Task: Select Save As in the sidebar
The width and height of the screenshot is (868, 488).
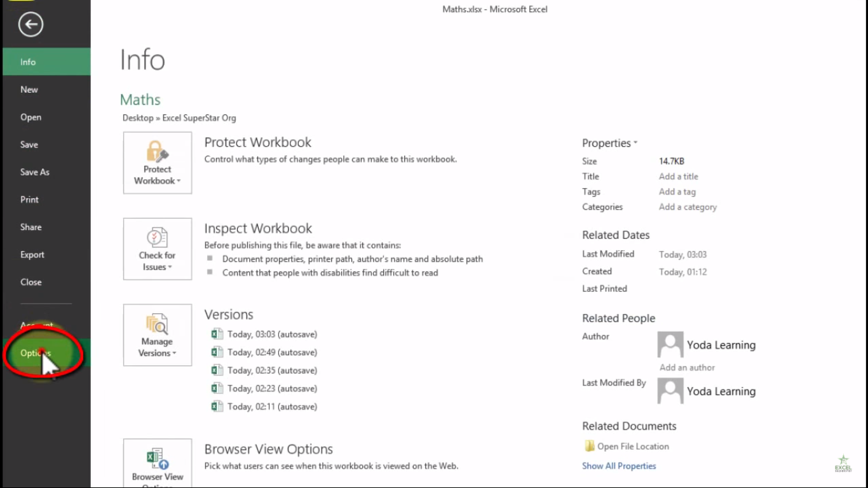Action: click(46, 172)
